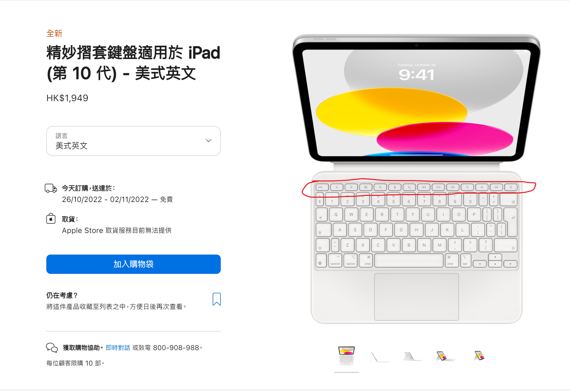Select the second side-profile thumbnail
The image size is (570, 392).
pyautogui.click(x=379, y=357)
